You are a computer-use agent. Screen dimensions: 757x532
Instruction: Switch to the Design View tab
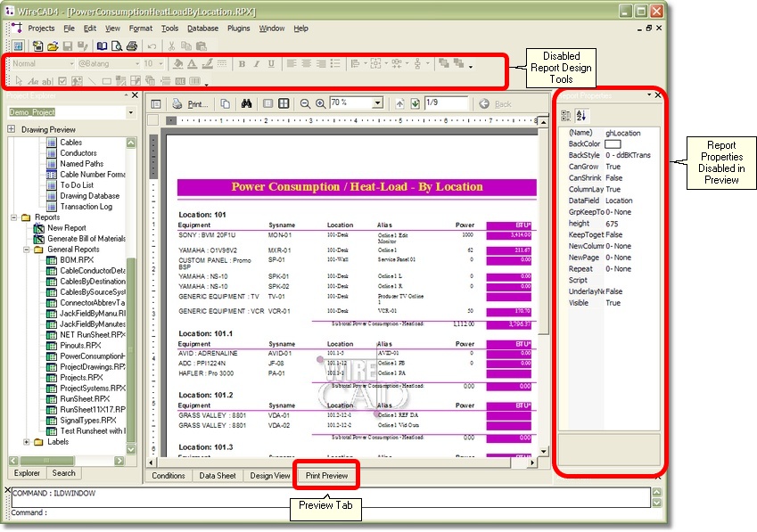(270, 476)
